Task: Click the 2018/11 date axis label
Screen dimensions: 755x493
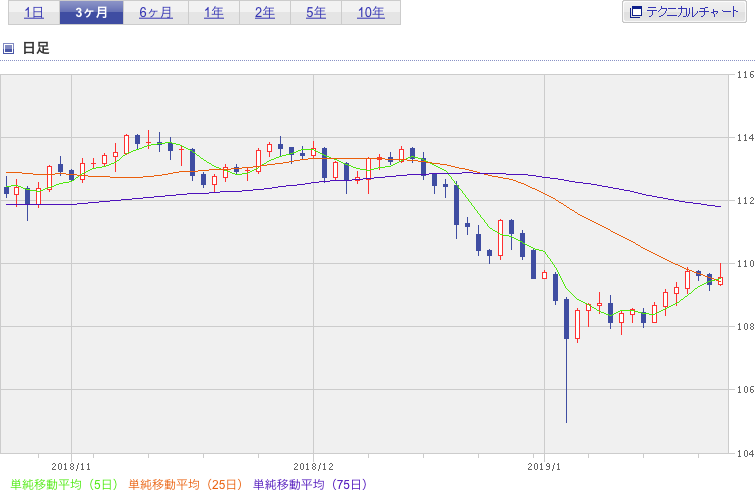Action: (x=71, y=467)
